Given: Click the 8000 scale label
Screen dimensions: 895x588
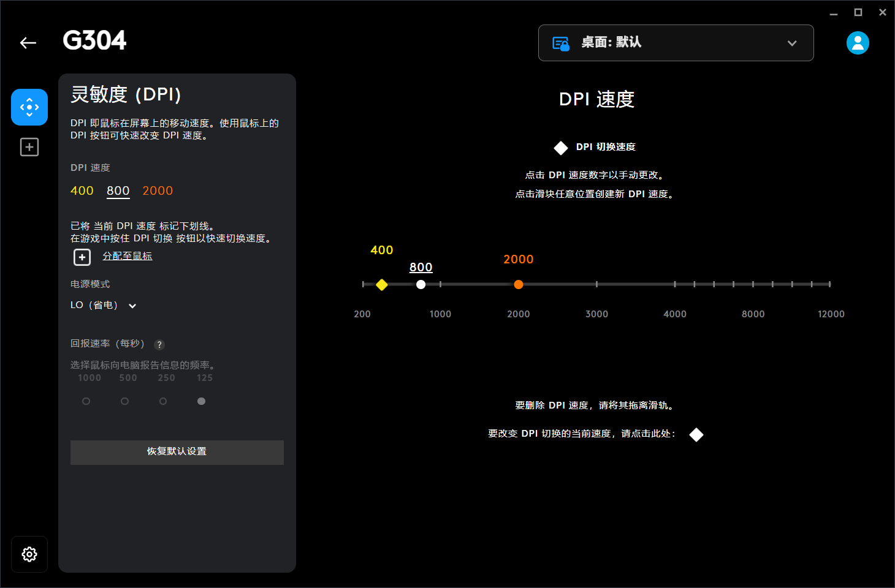Looking at the screenshot, I should [753, 314].
